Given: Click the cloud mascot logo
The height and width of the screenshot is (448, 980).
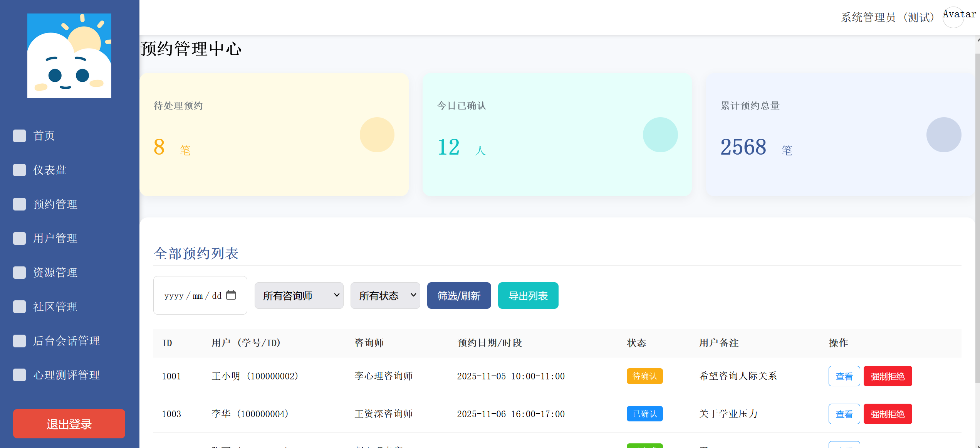Looking at the screenshot, I should 69,56.
